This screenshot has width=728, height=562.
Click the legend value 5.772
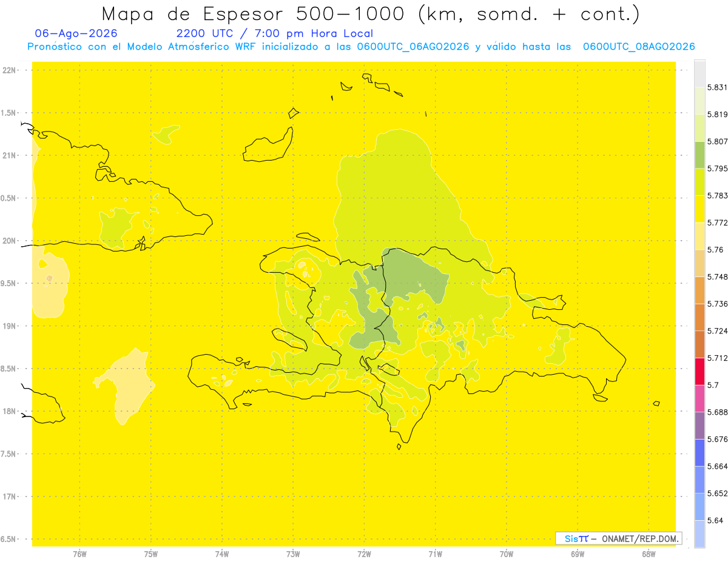pyautogui.click(x=717, y=223)
